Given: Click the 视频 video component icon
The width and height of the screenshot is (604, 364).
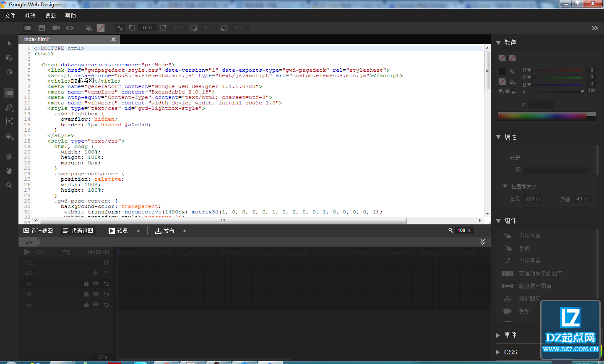Looking at the screenshot, I should 508,311.
